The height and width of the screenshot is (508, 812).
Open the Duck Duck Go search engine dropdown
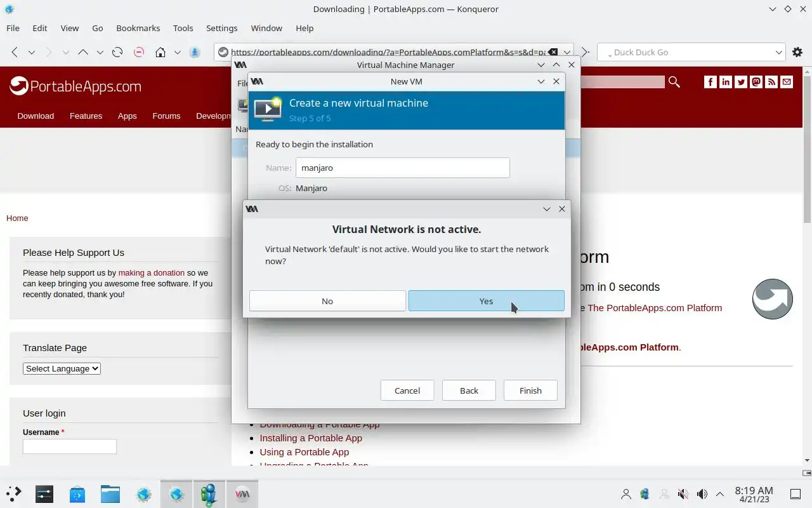[779, 52]
